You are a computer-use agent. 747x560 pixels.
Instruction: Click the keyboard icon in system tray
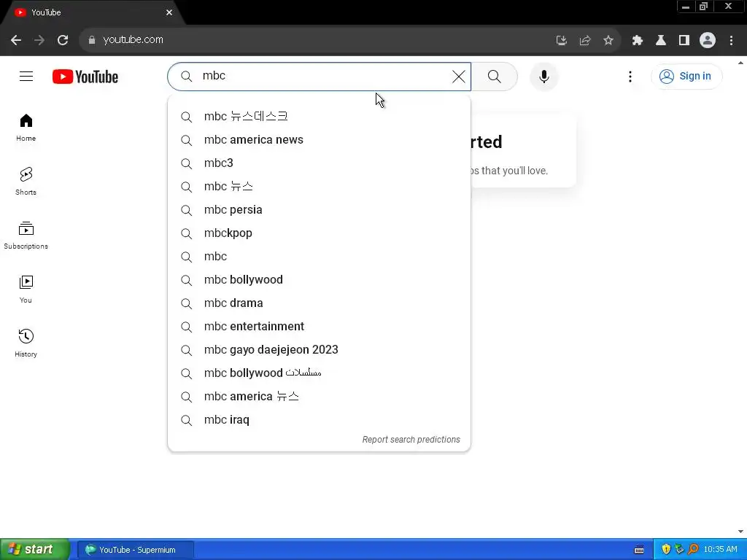[x=639, y=550]
